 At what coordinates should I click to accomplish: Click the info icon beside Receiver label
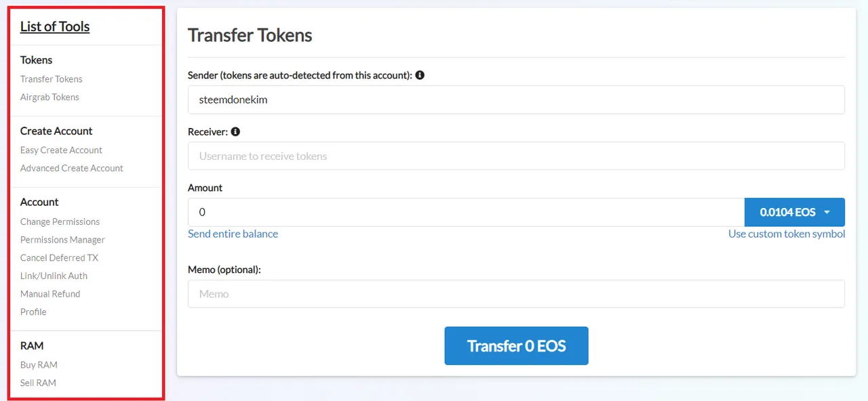(235, 131)
